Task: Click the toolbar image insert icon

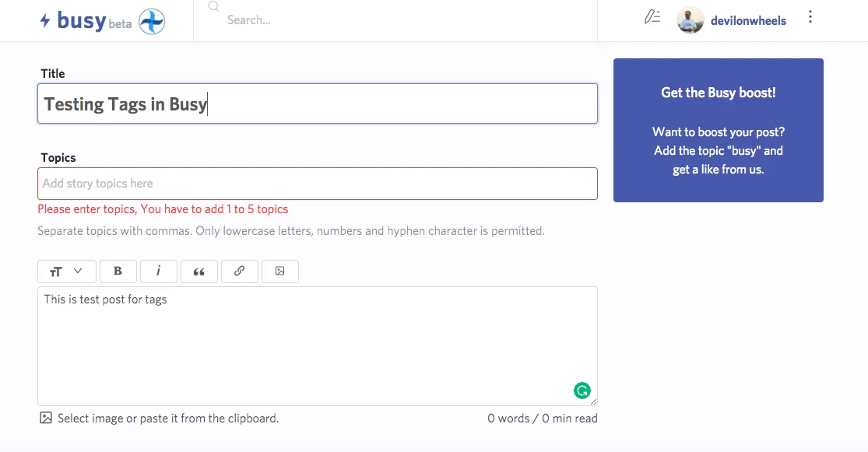Action: (280, 271)
